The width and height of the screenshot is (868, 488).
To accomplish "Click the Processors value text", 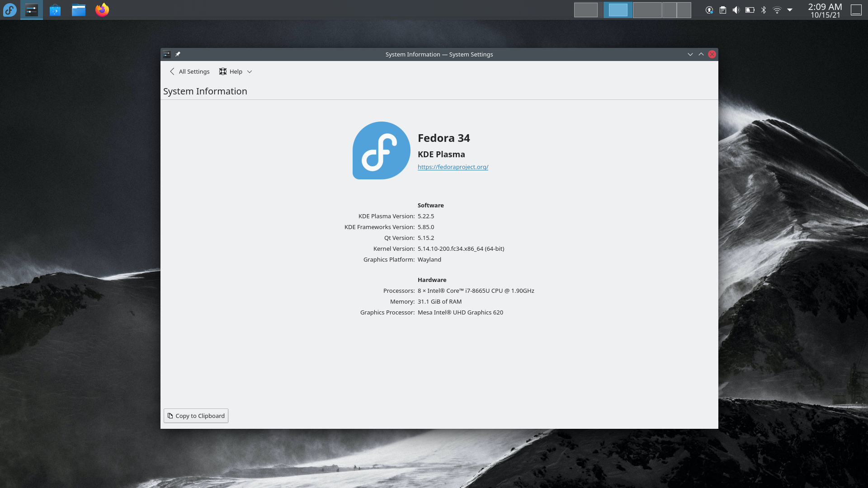I will tap(476, 291).
